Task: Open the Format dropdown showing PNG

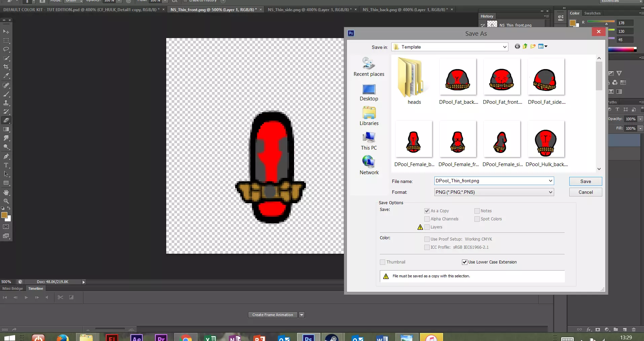Action: 494,192
